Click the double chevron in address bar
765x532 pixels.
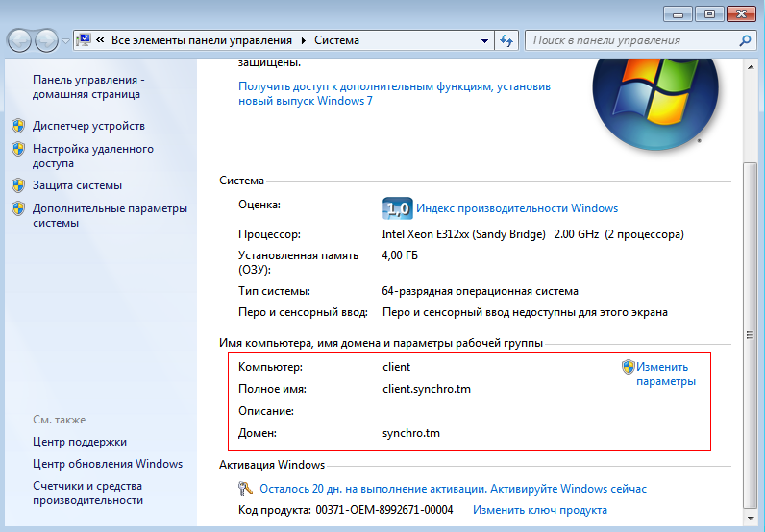100,40
